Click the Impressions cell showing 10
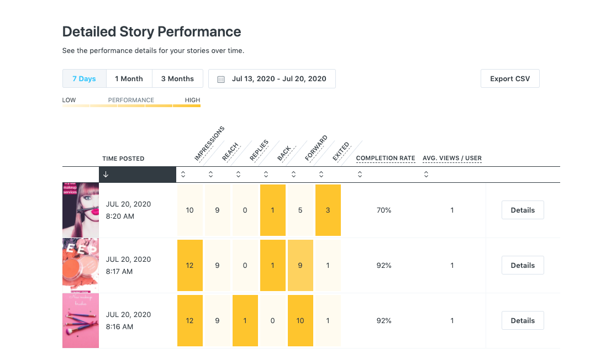Screen dimensions: 611x364 tap(190, 210)
